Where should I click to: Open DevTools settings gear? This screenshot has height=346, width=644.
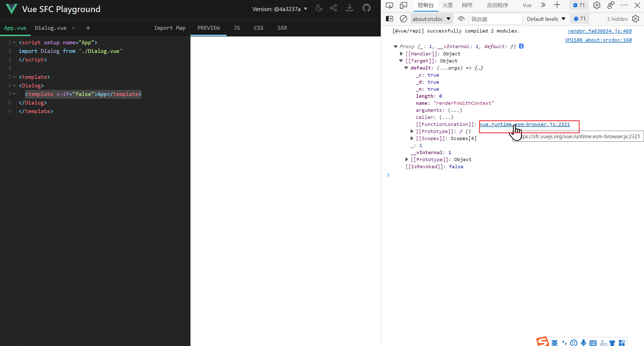596,5
